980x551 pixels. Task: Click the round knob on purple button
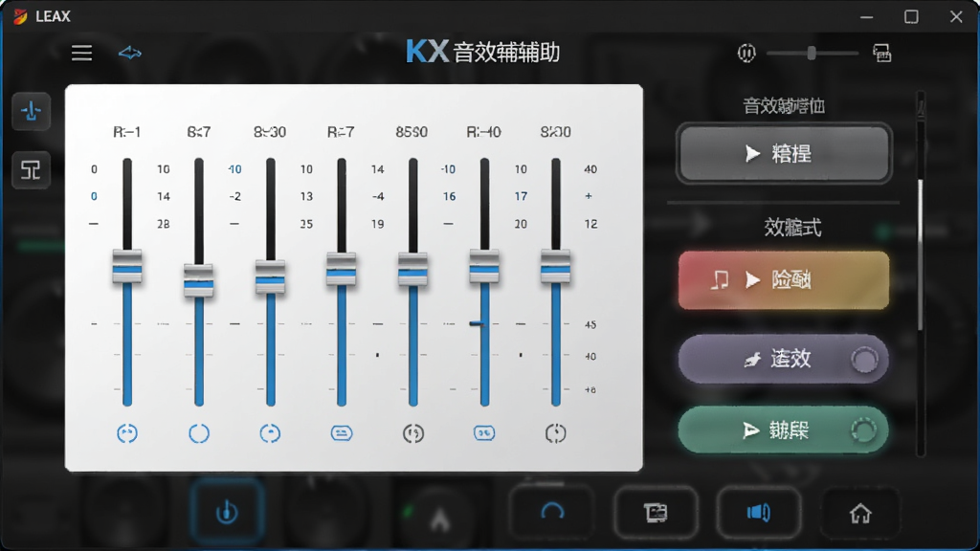click(864, 360)
